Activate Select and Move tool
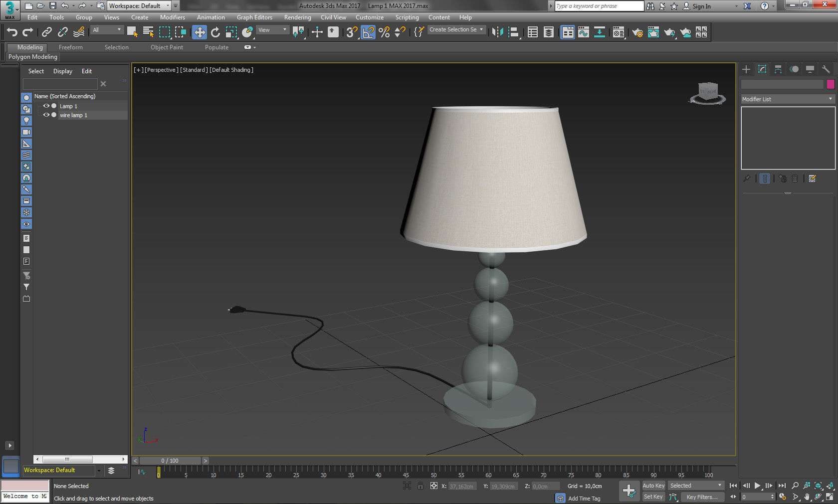838x504 pixels. tap(200, 32)
